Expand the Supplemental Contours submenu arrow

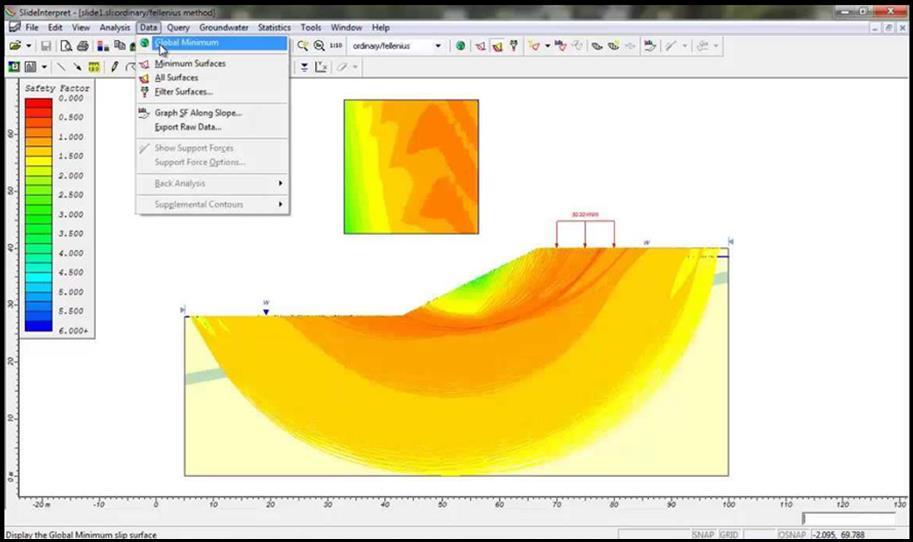click(x=281, y=204)
